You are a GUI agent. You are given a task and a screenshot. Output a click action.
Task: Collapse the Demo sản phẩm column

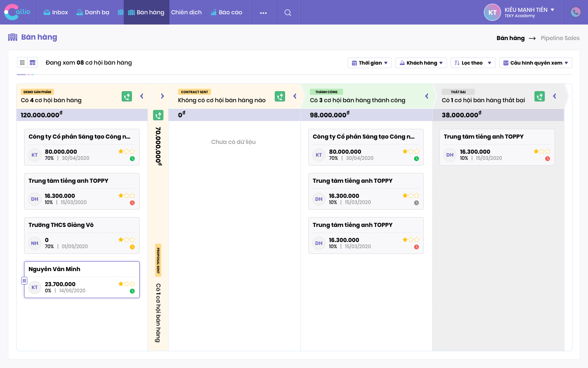(x=142, y=96)
